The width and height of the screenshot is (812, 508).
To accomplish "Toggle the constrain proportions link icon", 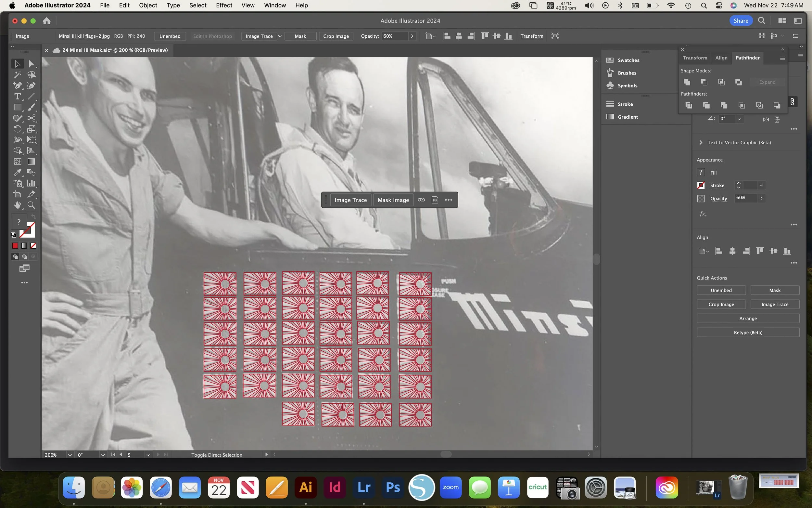I will click(x=792, y=102).
